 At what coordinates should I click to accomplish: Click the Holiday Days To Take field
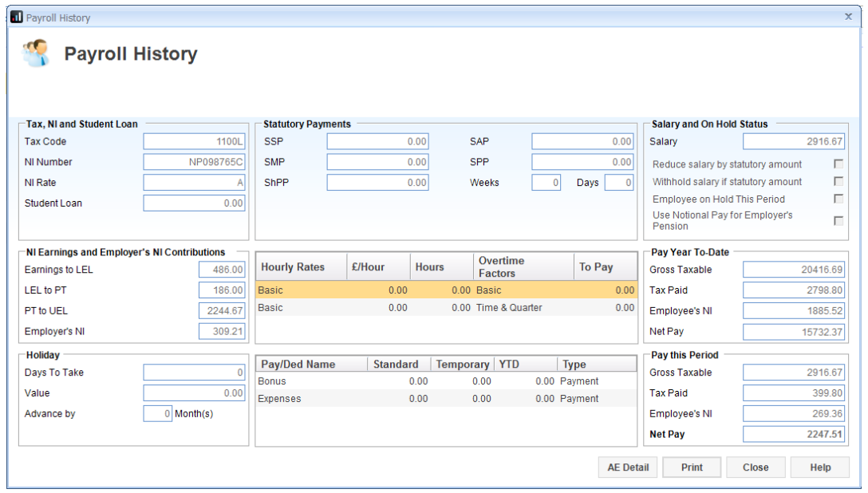pyautogui.click(x=195, y=373)
